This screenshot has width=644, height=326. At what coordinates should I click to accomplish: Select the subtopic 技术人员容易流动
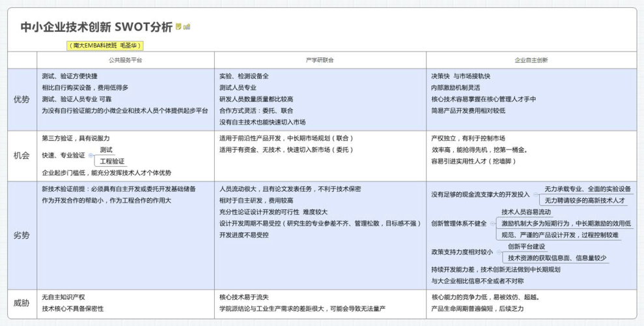point(526,212)
